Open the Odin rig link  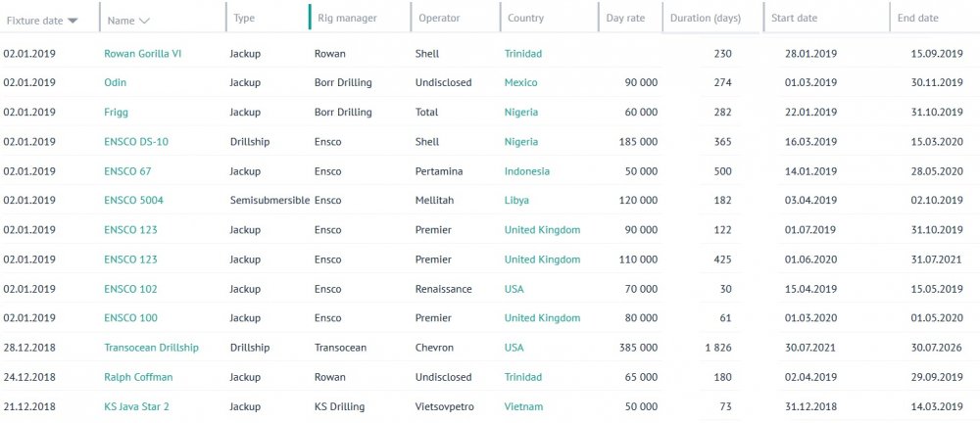pos(115,83)
